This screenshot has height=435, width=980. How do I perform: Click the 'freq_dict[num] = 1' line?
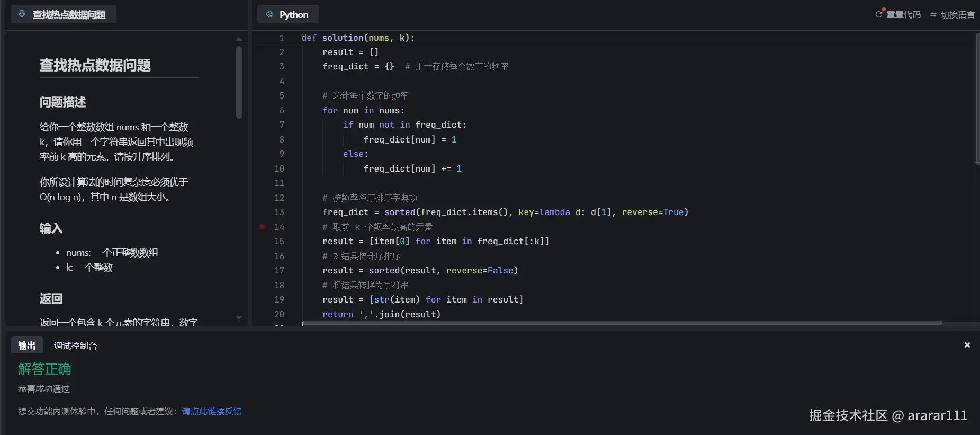click(x=410, y=139)
